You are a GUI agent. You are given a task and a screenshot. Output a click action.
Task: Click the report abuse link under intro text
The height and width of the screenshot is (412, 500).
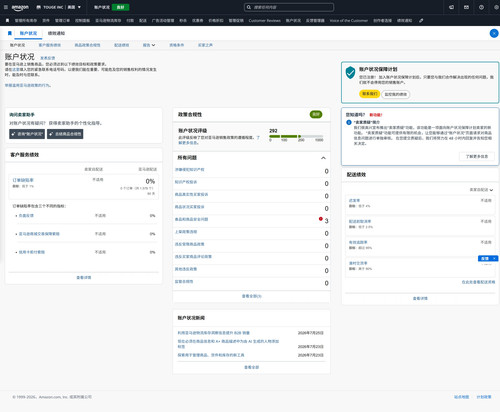28,85
